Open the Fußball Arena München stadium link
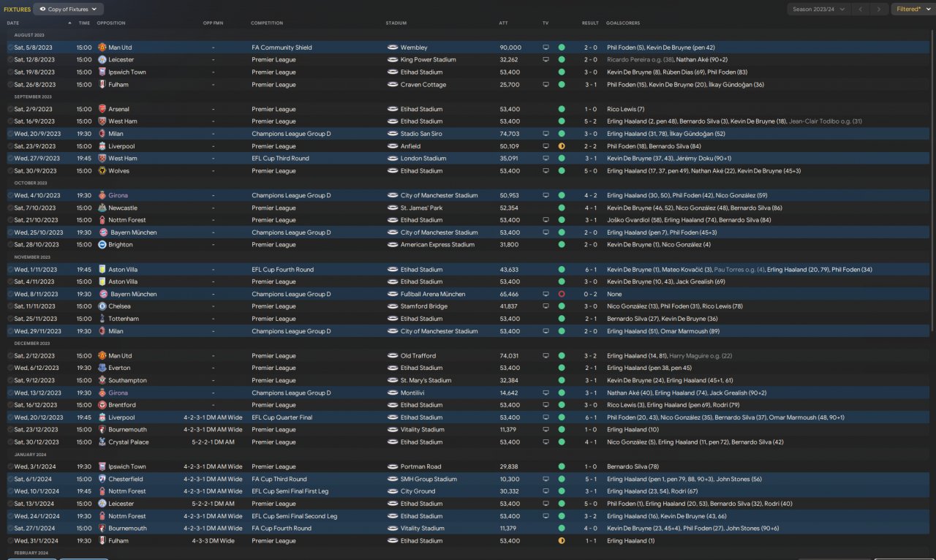 [x=433, y=294]
